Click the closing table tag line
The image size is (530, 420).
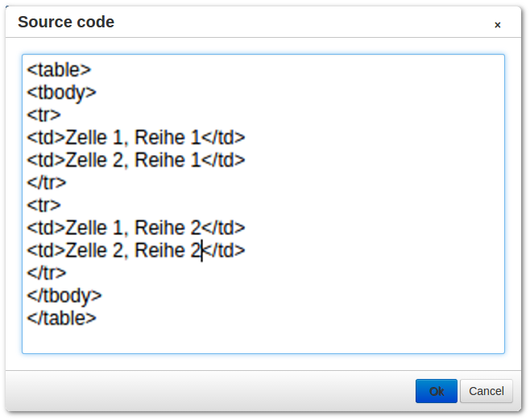coord(61,318)
